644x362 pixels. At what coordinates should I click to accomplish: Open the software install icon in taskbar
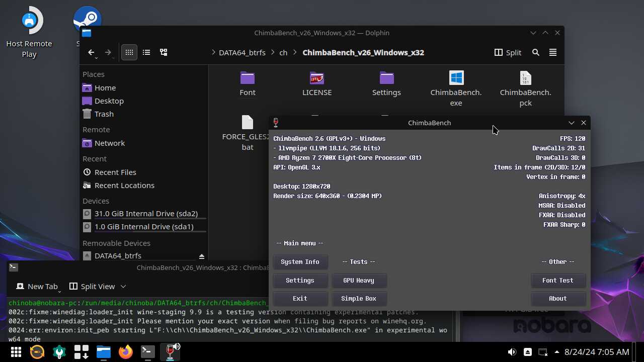[x=82, y=352]
